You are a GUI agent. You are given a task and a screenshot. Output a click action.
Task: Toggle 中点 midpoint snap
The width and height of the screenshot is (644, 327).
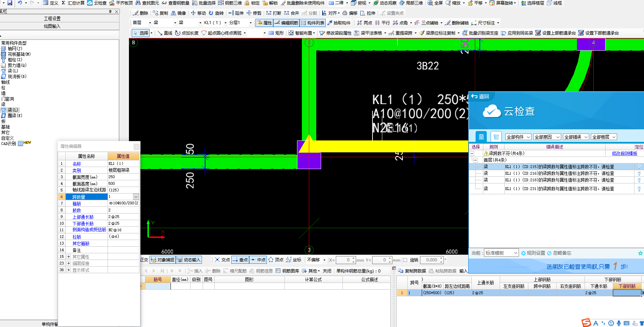258,260
